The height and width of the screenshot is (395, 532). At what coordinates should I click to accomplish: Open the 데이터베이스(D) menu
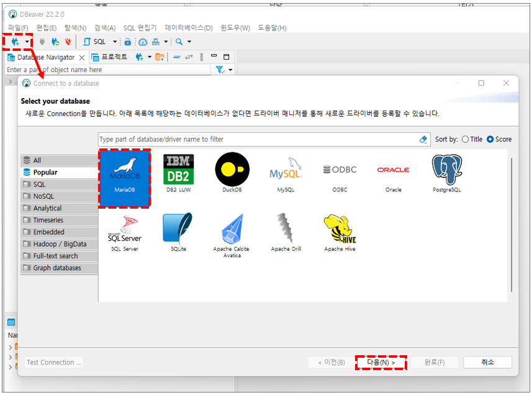[189, 28]
